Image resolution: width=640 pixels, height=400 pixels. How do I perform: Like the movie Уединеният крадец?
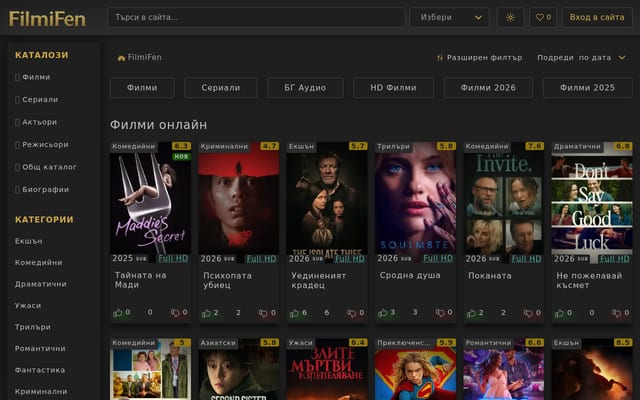pos(298,313)
